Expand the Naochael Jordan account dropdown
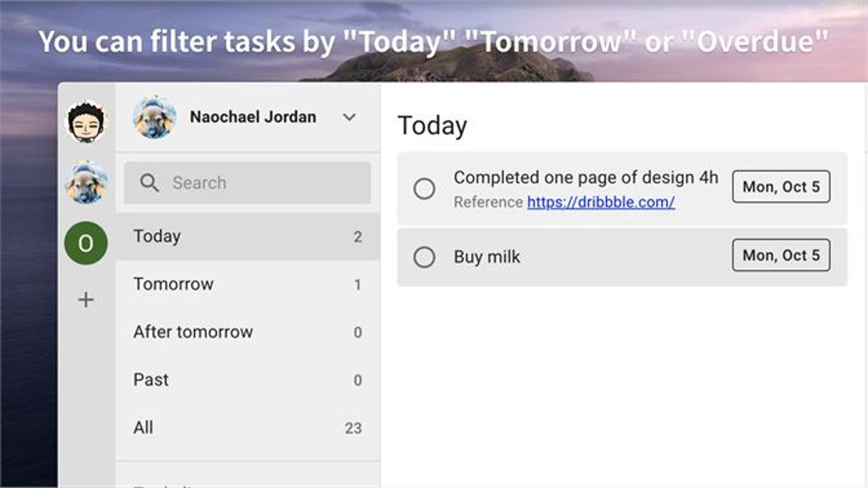This screenshot has width=868, height=488. point(349,117)
